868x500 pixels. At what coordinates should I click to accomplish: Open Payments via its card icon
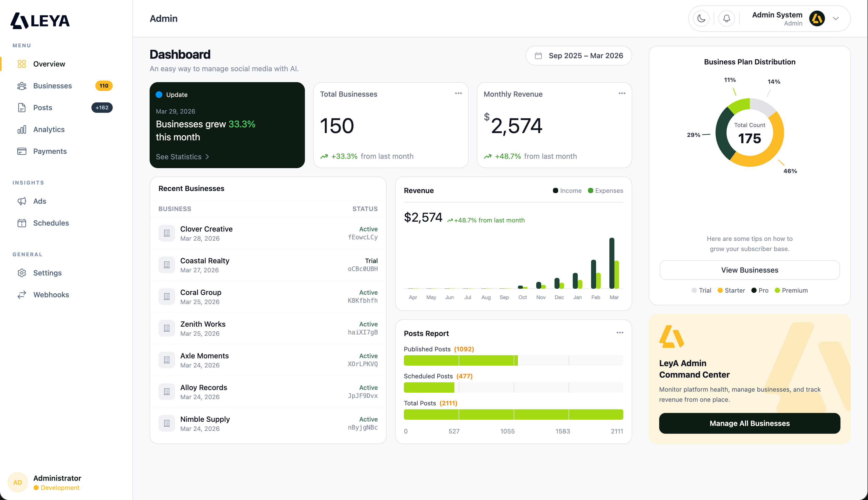pyautogui.click(x=22, y=151)
